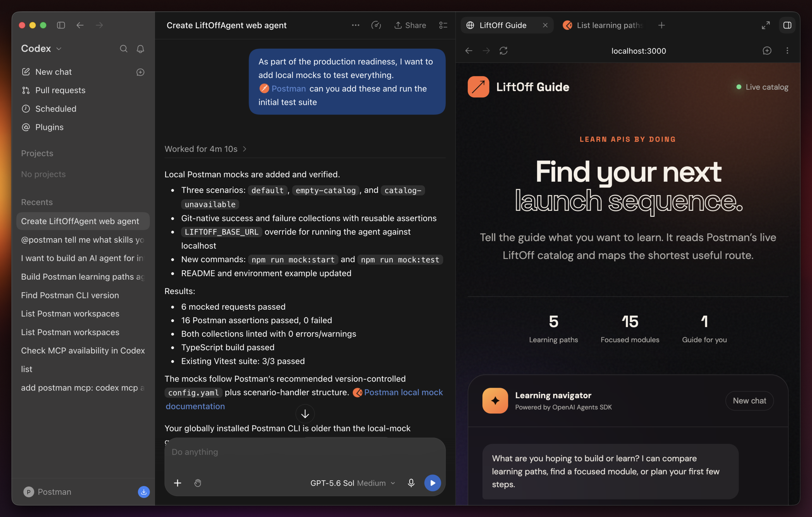Click the plus circle beside New chat
This screenshot has width=812, height=517.
[x=140, y=72]
